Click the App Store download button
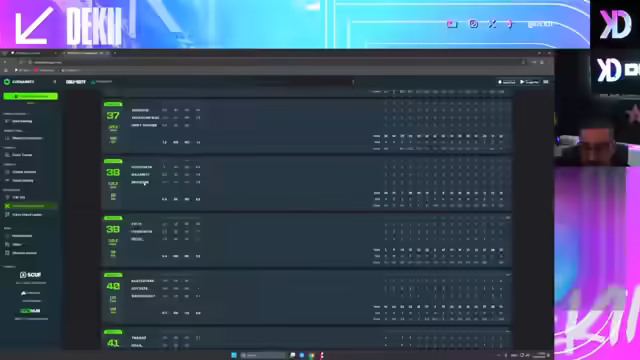This screenshot has height=360, width=640. (x=507, y=82)
